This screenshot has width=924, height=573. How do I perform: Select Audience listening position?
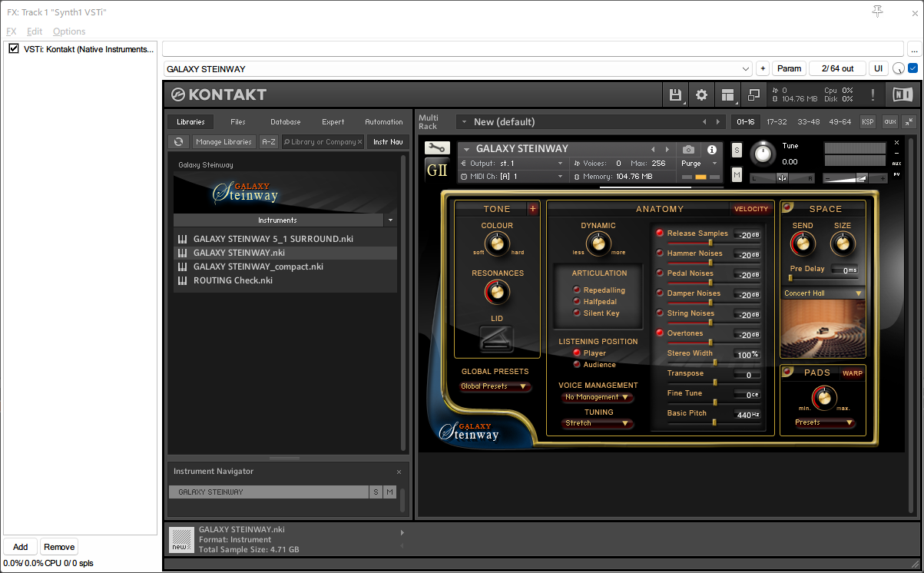pyautogui.click(x=577, y=365)
